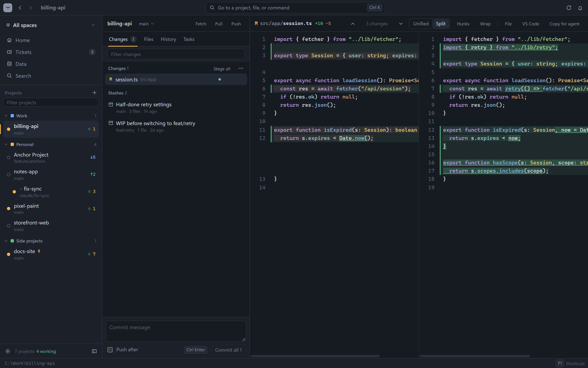
Task: Enable the Push after checkbox
Action: pyautogui.click(x=110, y=350)
